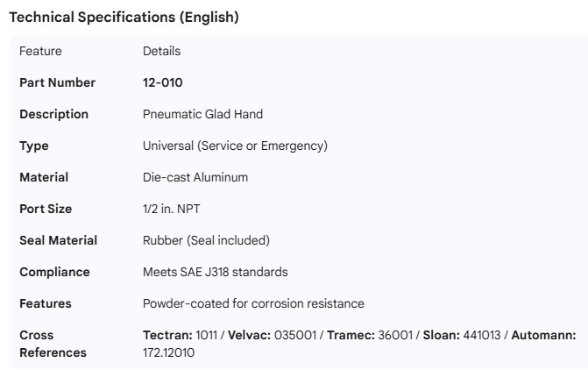Click the Seal Material label

tap(58, 240)
